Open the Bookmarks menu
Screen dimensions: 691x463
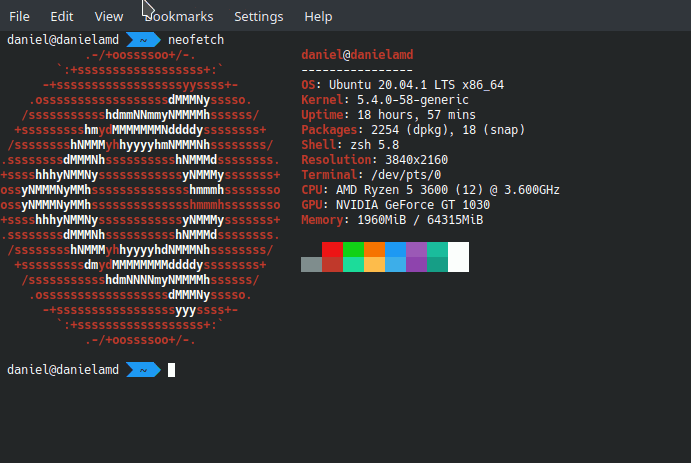[179, 17]
